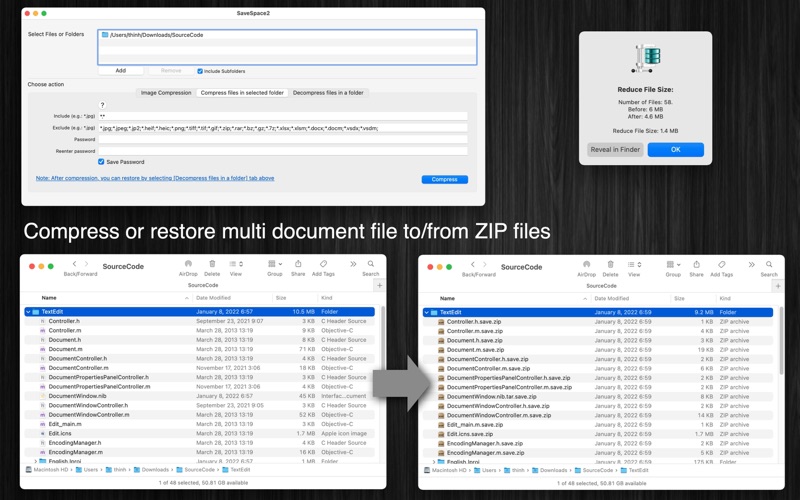
Task: Click Downloads in left Finder path bar
Action: click(x=152, y=470)
